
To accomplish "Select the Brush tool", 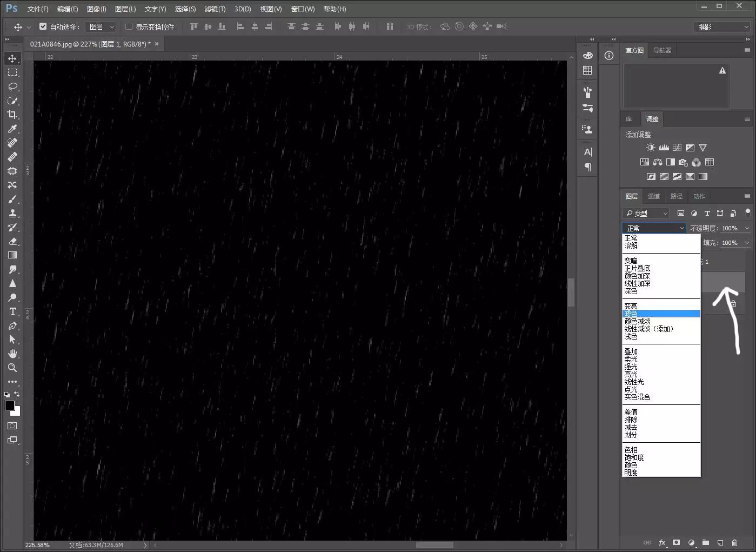I will 12,199.
